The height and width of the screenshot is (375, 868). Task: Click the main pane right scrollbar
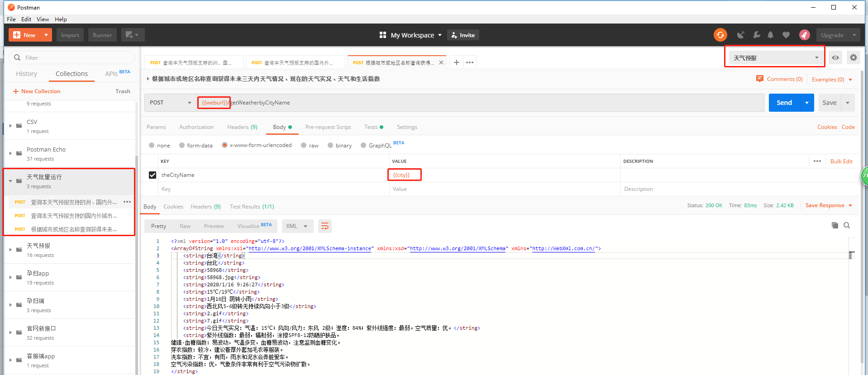click(x=862, y=217)
